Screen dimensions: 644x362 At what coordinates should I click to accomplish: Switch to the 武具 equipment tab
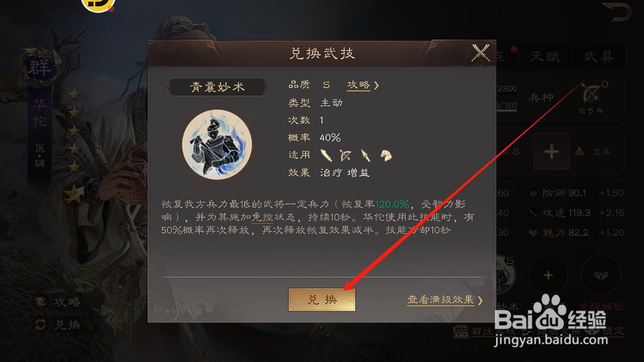599,56
